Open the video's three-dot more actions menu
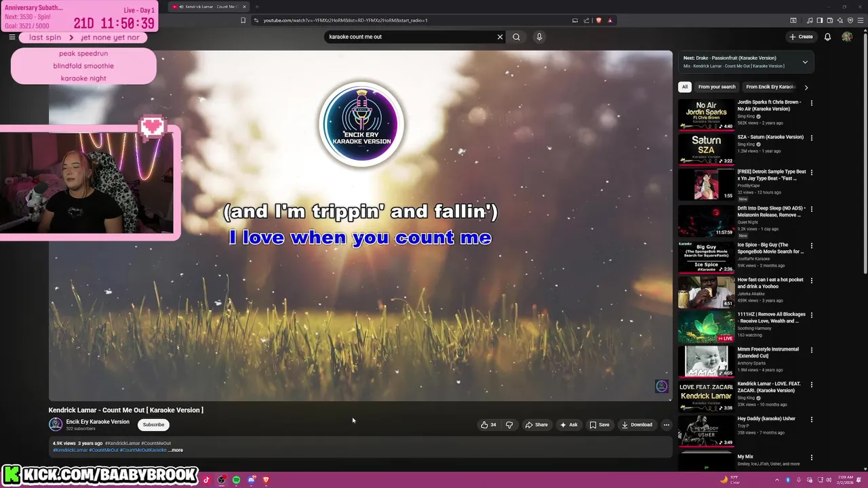The width and height of the screenshot is (868, 488). coord(666,425)
